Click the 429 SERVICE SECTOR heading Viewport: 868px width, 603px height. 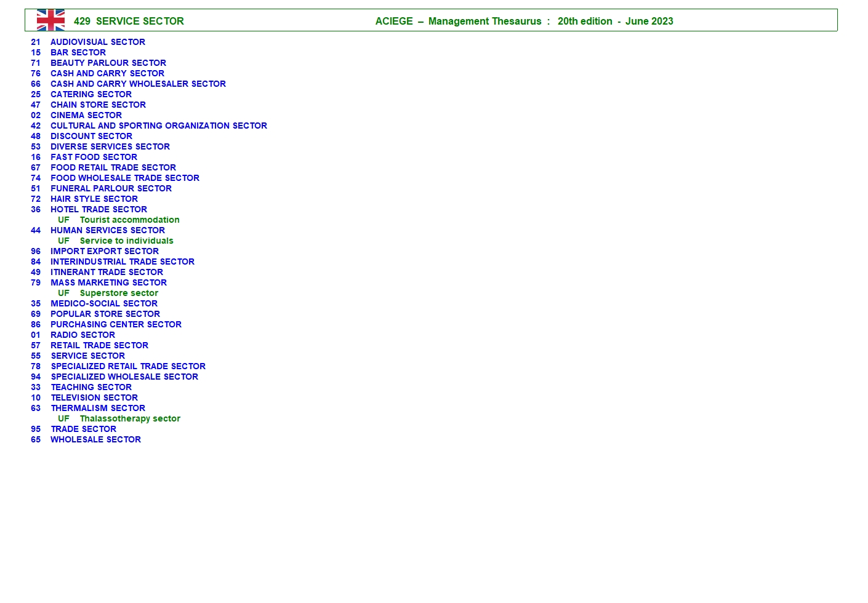[129, 21]
